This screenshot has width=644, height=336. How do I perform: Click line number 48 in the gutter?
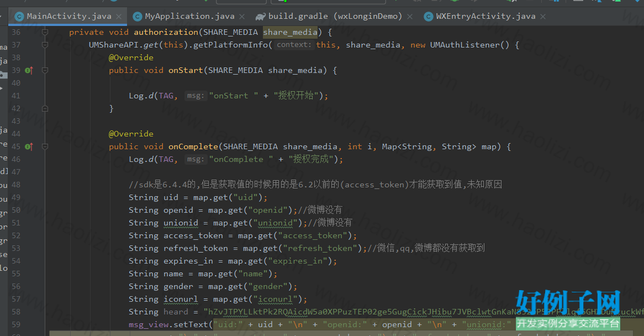click(16, 185)
